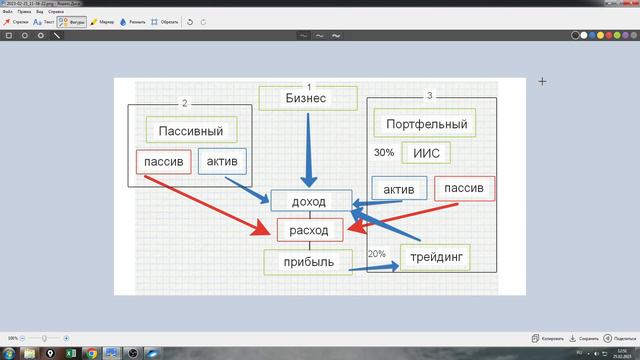Image resolution: width=640 pixels, height=360 pixels.
Task: Click the taskbar clock and date
Action: pyautogui.click(x=622, y=354)
